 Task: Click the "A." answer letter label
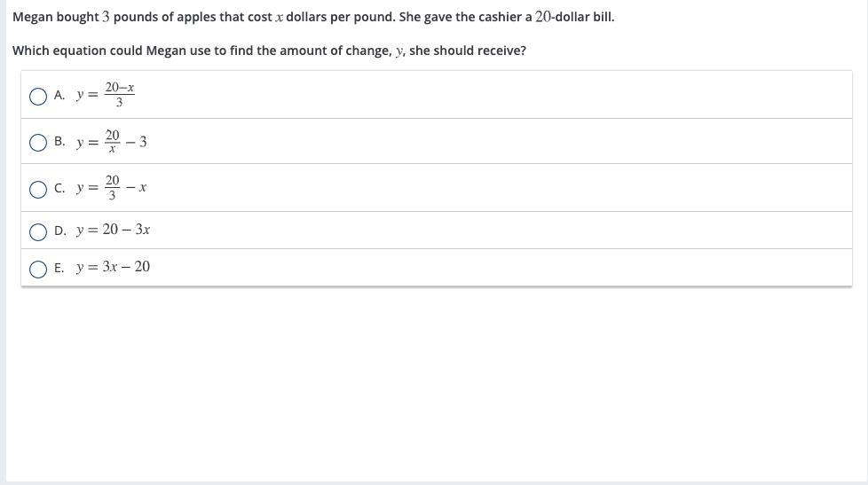pos(59,95)
